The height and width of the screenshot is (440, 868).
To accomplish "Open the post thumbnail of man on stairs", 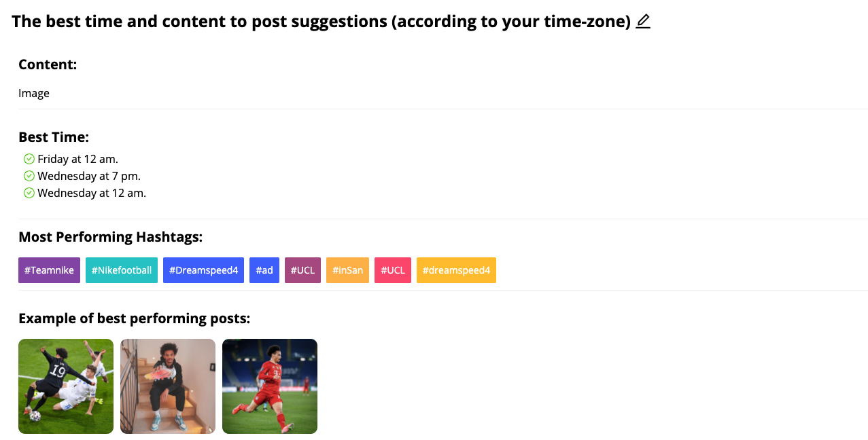I will point(168,386).
